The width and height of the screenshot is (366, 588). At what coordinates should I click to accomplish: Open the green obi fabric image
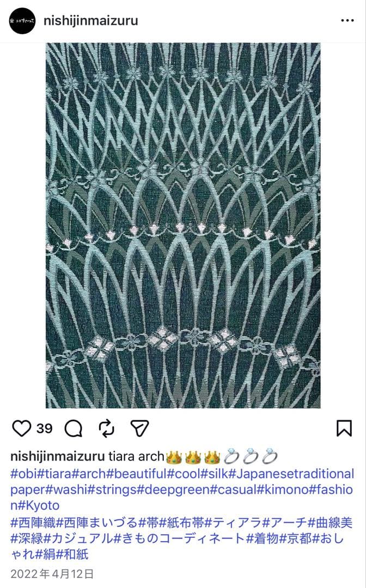pos(183,225)
